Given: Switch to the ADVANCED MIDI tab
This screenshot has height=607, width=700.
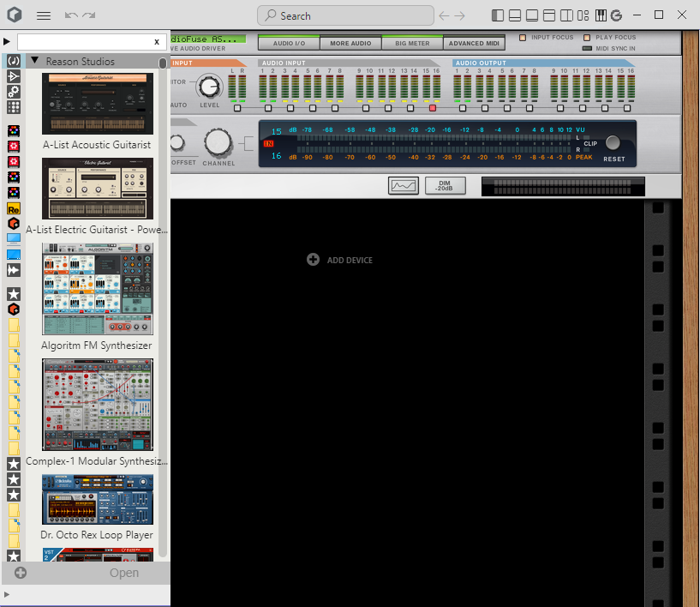Looking at the screenshot, I should click(474, 43).
